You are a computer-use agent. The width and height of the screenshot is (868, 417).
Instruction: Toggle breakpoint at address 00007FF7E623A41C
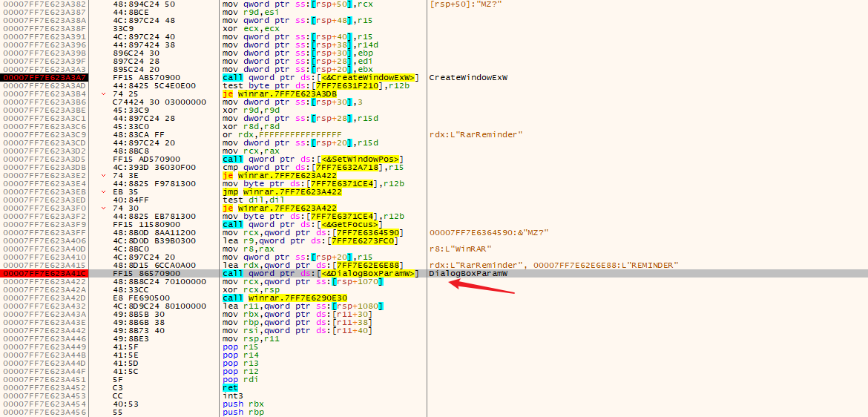[x=45, y=273]
